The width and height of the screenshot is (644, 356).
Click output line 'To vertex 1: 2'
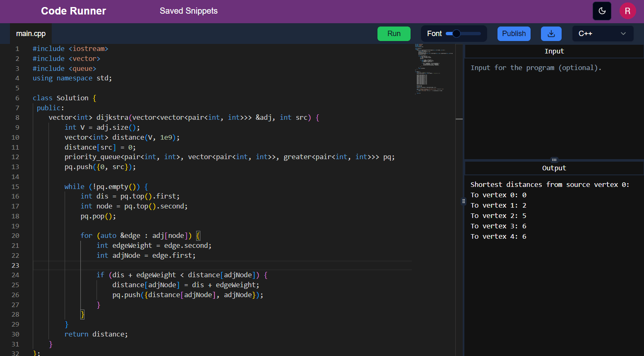498,205
